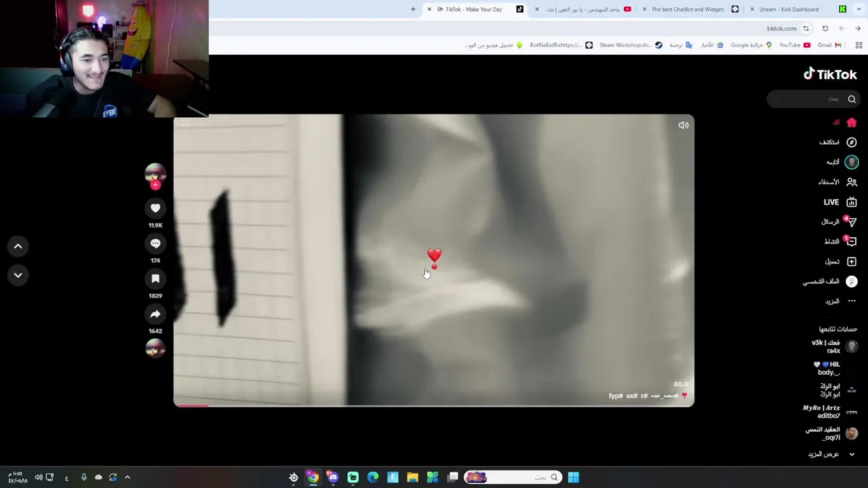Open the tab search dropdown arrow

tap(859, 9)
